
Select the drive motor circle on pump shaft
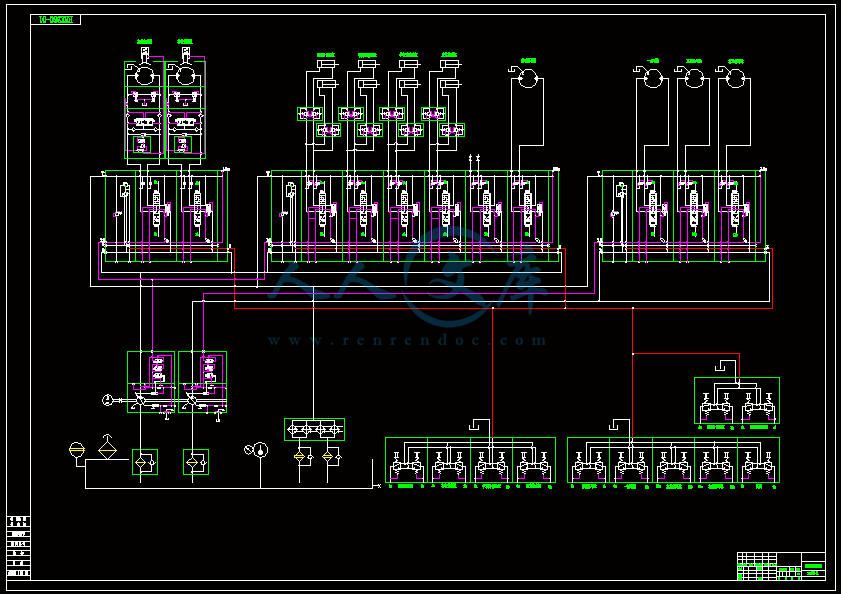tap(108, 400)
